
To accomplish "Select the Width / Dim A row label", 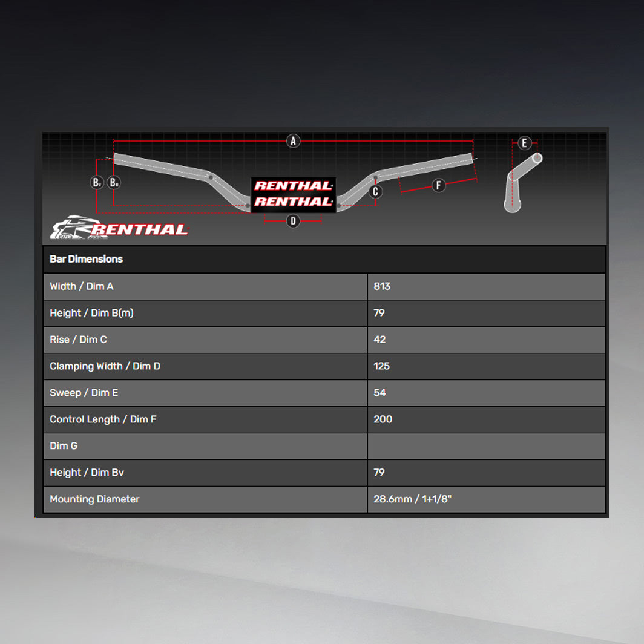I will tap(81, 286).
